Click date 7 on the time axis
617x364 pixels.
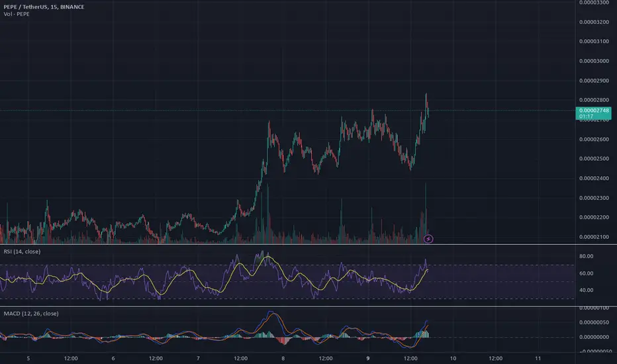pos(198,359)
